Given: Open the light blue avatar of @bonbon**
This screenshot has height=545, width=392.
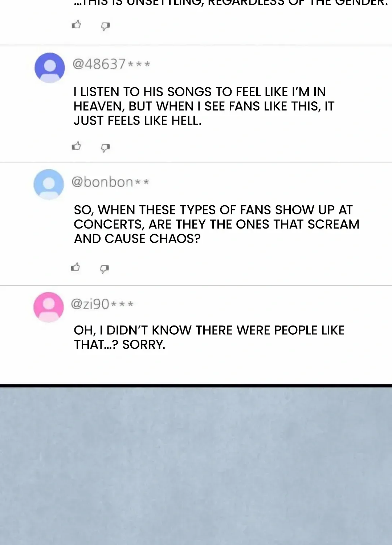Looking at the screenshot, I should (x=49, y=184).
